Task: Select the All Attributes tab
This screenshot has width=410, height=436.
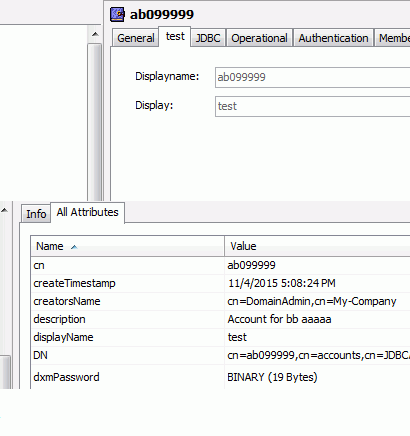Action: pyautogui.click(x=87, y=212)
